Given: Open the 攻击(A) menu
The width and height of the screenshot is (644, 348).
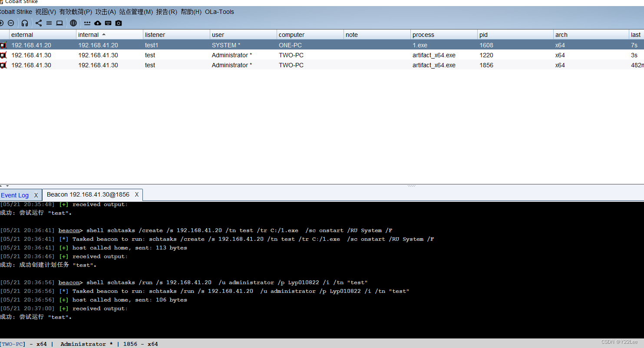Looking at the screenshot, I should [x=106, y=12].
